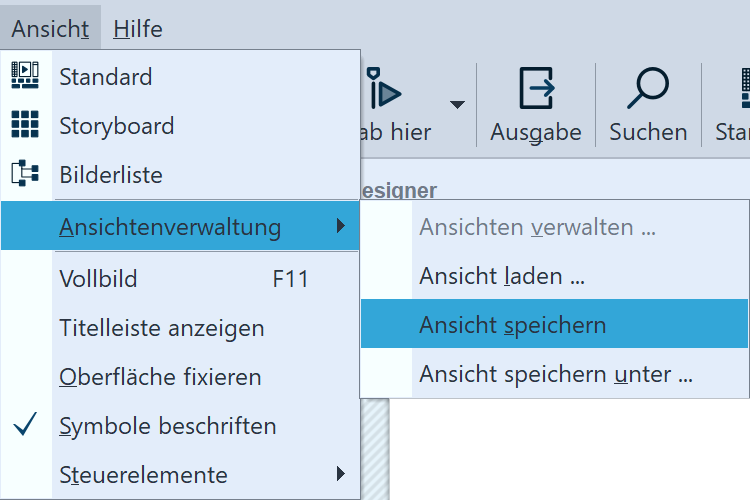Choose Ansicht speichern from submenu

pos(512,325)
